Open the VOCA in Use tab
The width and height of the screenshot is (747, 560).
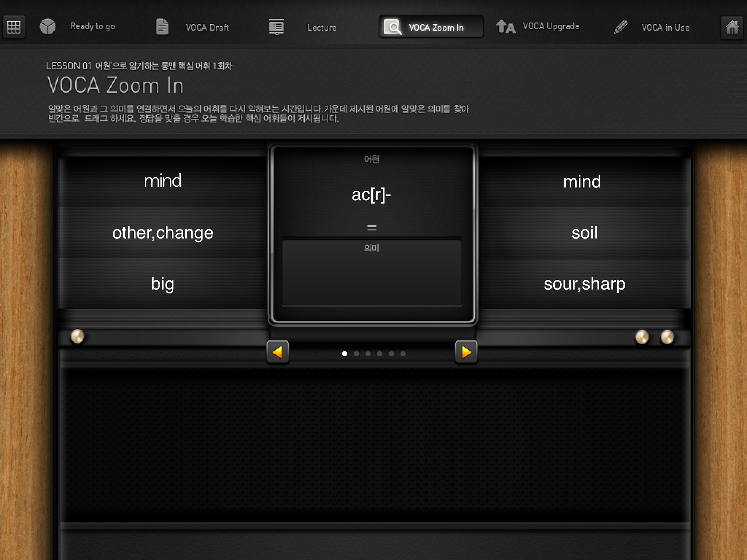click(665, 27)
